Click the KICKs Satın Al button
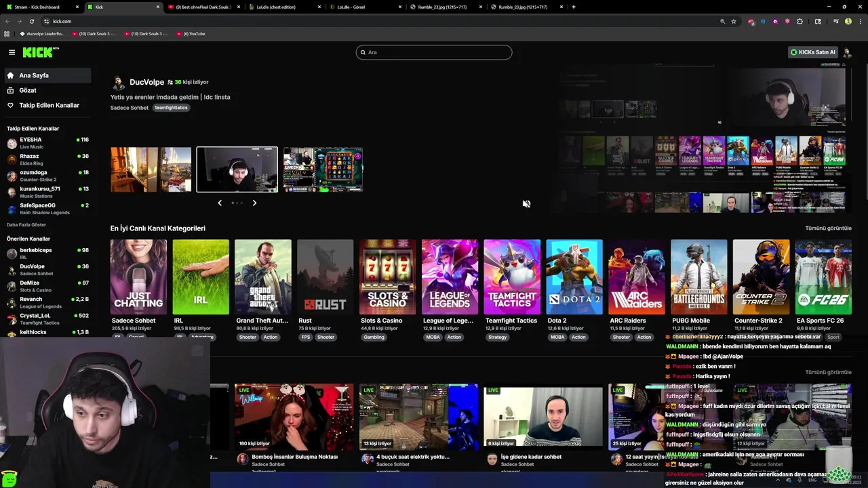Image resolution: width=868 pixels, height=488 pixels. point(813,52)
